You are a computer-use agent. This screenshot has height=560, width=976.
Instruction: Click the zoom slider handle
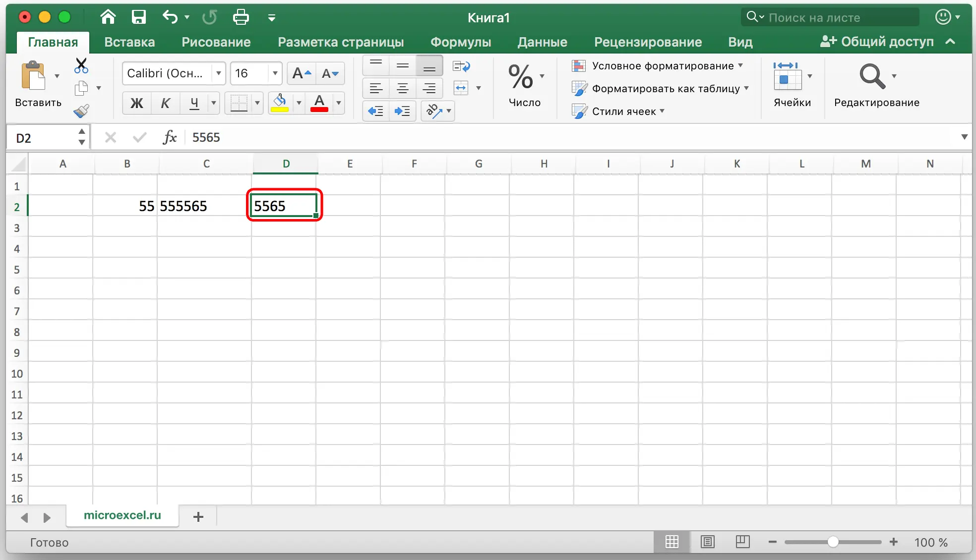(833, 542)
